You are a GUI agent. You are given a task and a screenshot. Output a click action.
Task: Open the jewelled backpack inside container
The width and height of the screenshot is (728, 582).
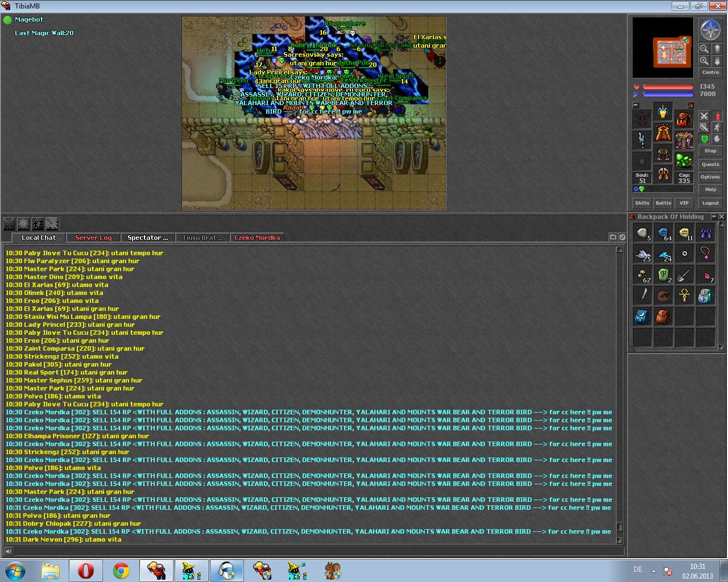coord(705,296)
